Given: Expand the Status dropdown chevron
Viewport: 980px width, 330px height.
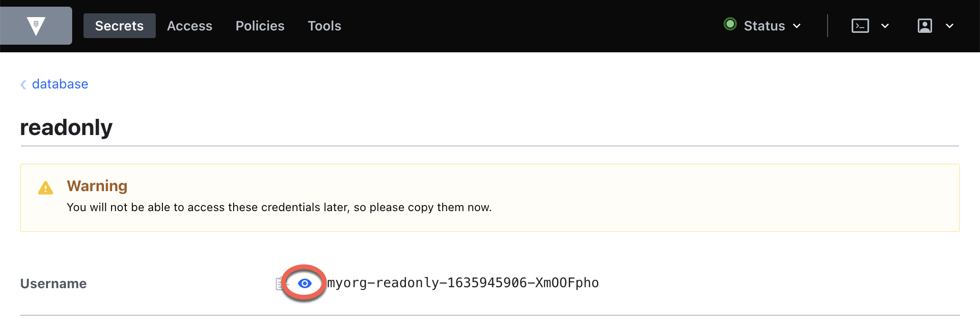Looking at the screenshot, I should coord(797,26).
